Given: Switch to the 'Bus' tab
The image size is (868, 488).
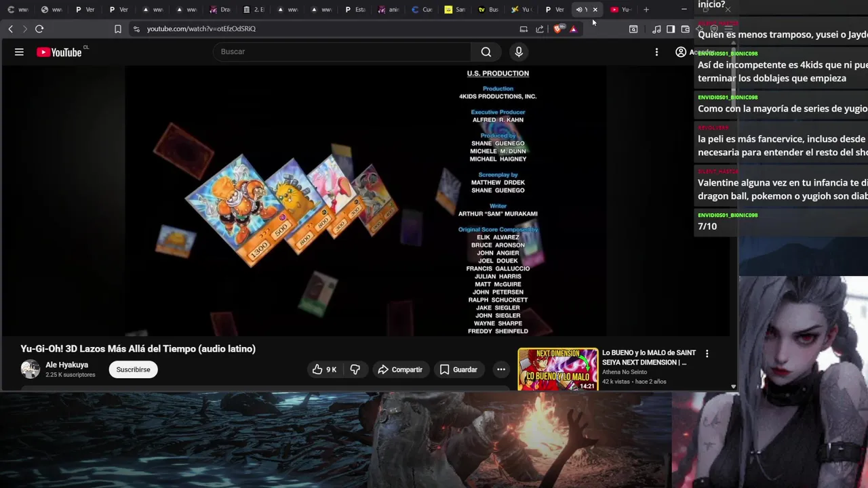Looking at the screenshot, I should click(x=489, y=9).
